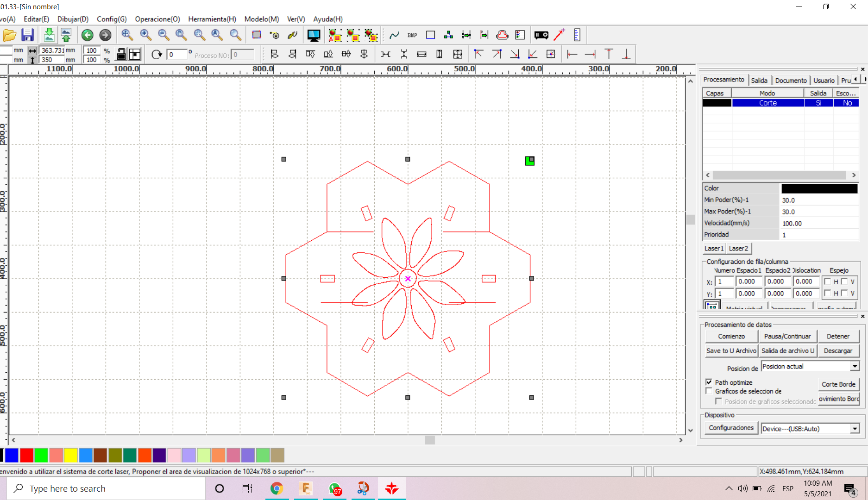
Task: Toggle the X row V mirror checkbox
Action: click(844, 281)
